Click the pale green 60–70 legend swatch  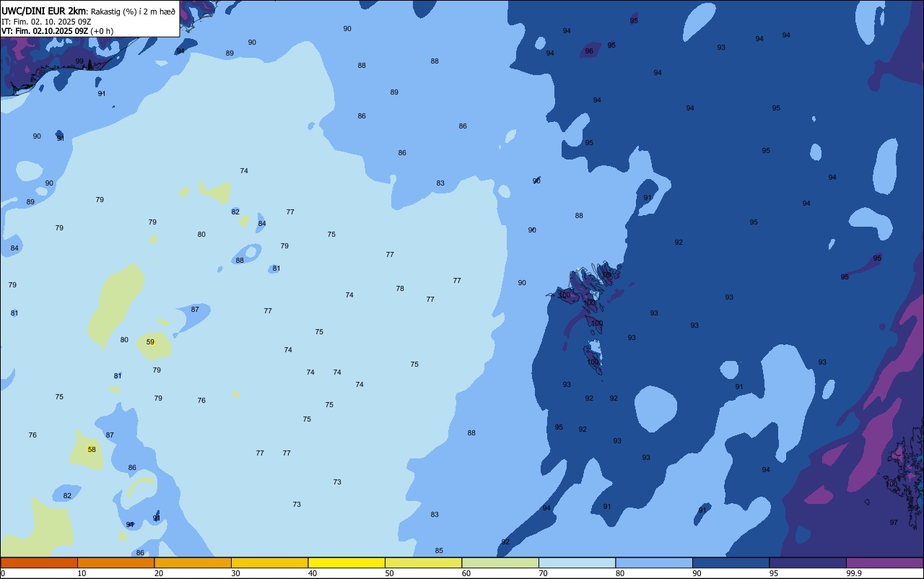click(x=500, y=562)
